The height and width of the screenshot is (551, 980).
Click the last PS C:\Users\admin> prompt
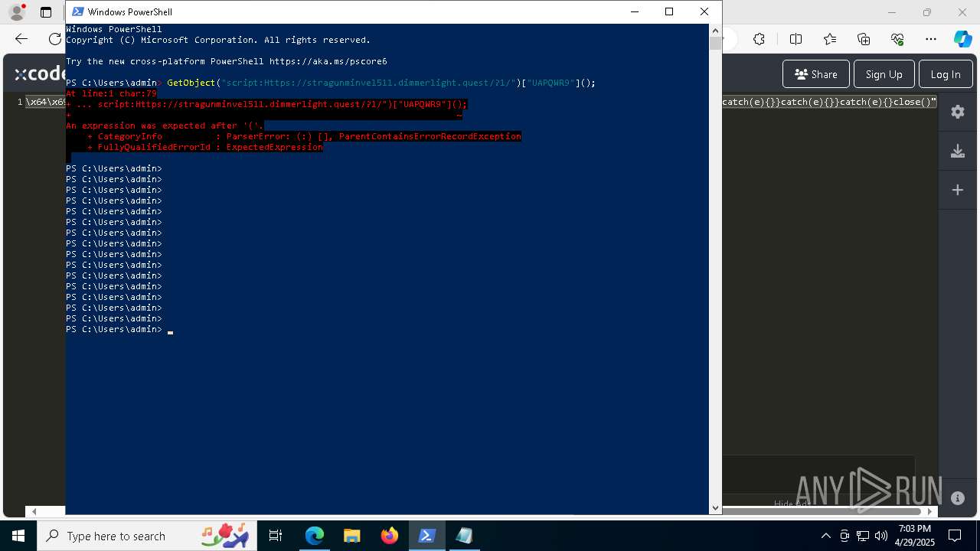(114, 329)
